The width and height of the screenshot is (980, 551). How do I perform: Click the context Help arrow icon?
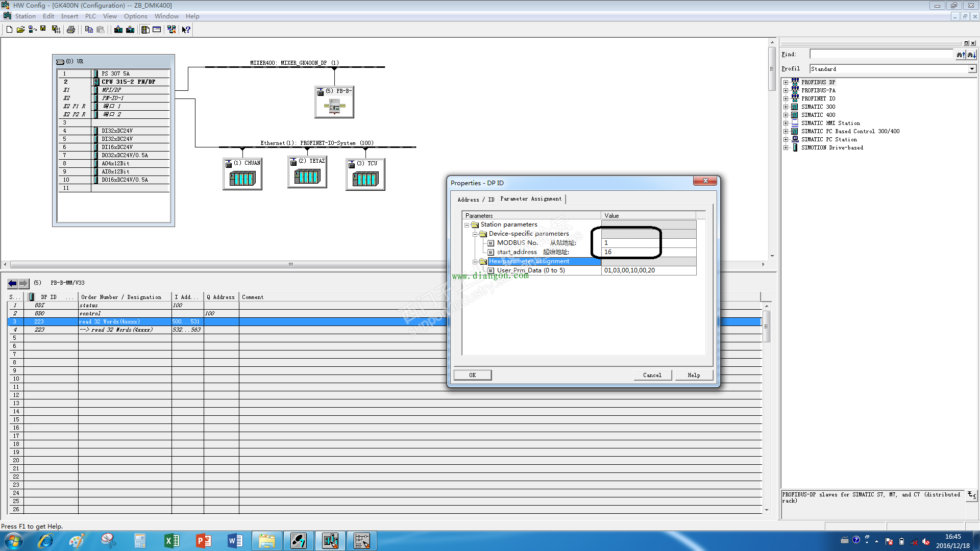coord(186,30)
